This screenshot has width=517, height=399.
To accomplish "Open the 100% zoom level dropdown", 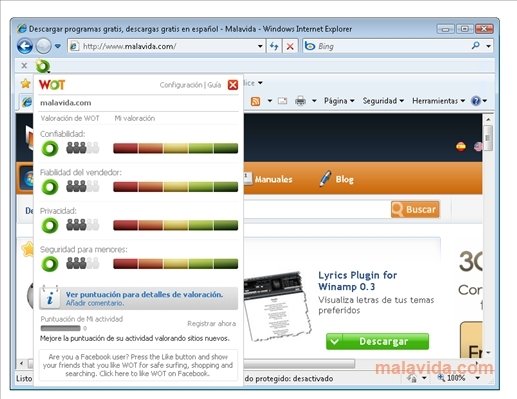I will point(478,378).
